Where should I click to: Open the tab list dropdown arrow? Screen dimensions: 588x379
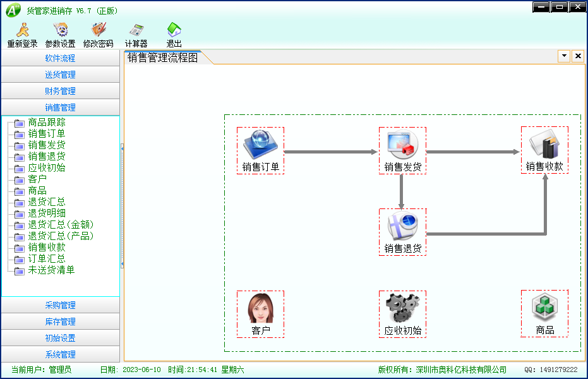pos(564,56)
